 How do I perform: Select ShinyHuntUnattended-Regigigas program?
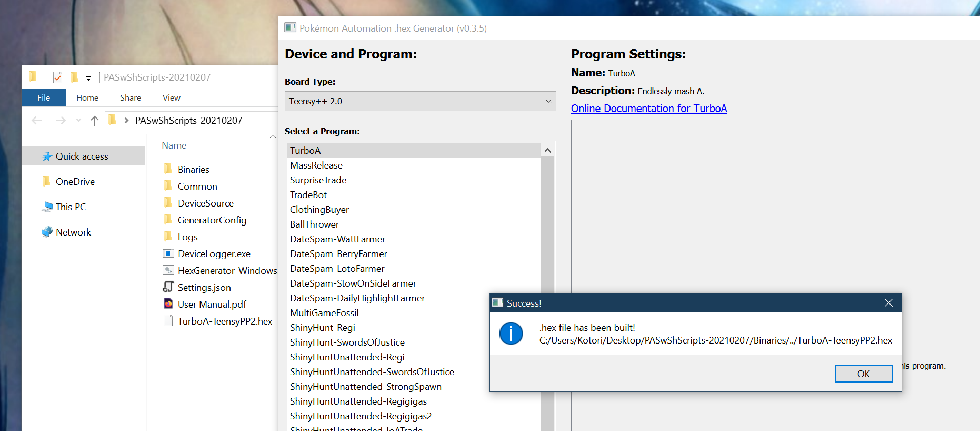pyautogui.click(x=414, y=401)
